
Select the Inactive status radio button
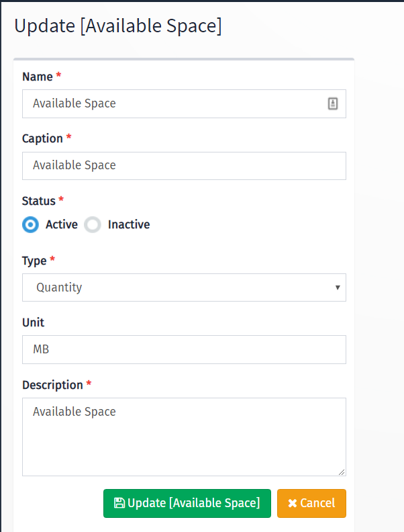(x=93, y=224)
